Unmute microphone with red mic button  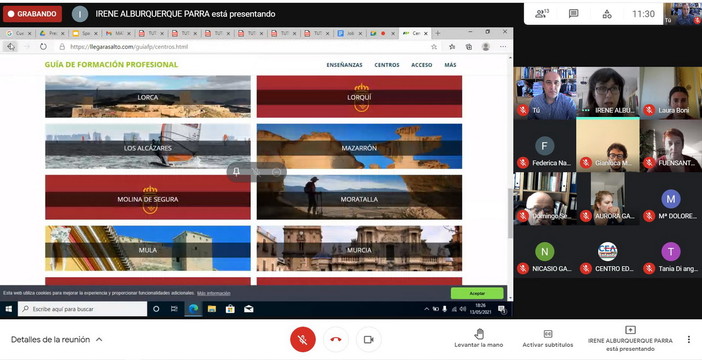303,339
